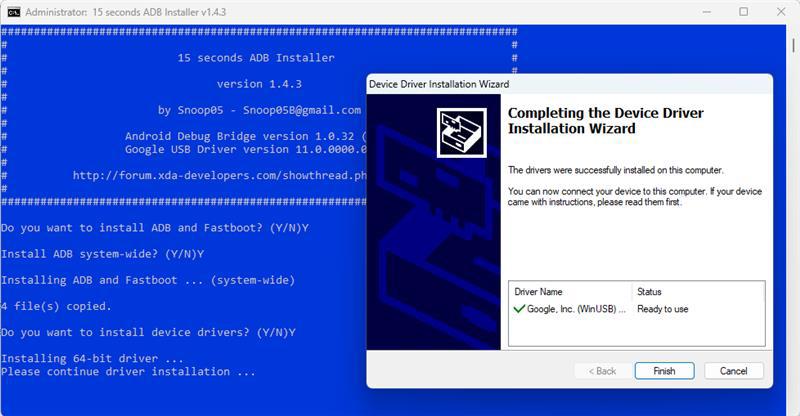The image size is (800, 416).
Task: Close the ADB Installer console window
Action: click(x=781, y=12)
